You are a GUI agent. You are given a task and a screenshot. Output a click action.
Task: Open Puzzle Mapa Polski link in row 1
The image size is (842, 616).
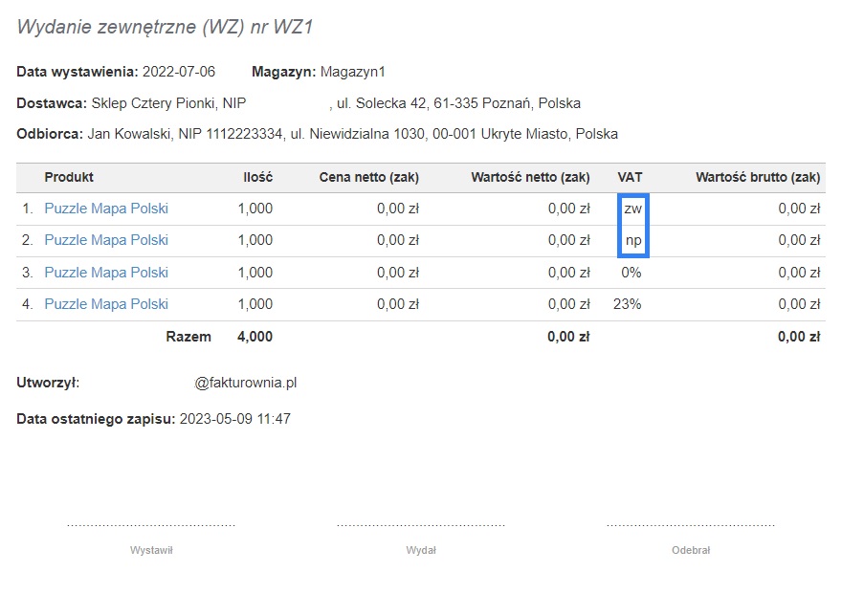[x=106, y=209]
